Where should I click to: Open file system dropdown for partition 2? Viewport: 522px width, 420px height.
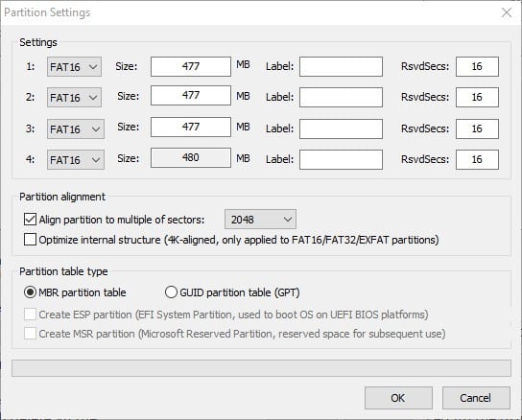tap(74, 97)
